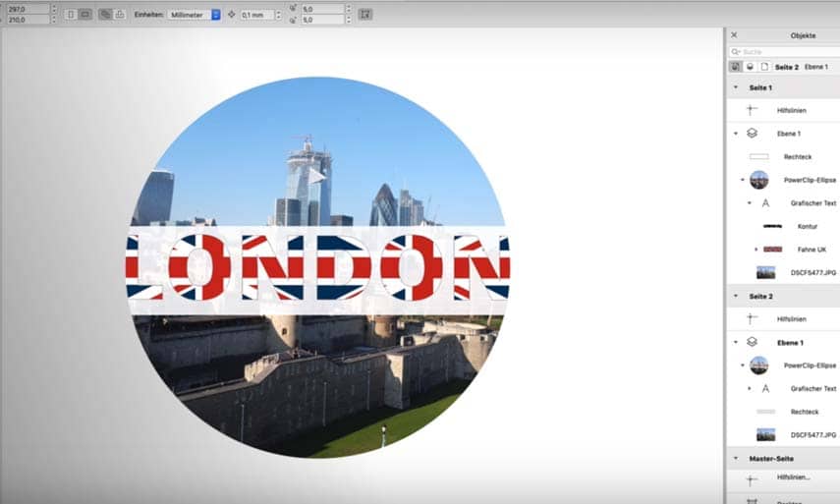Click the layer stack icon of Seite 1's Ebene 1

(753, 134)
